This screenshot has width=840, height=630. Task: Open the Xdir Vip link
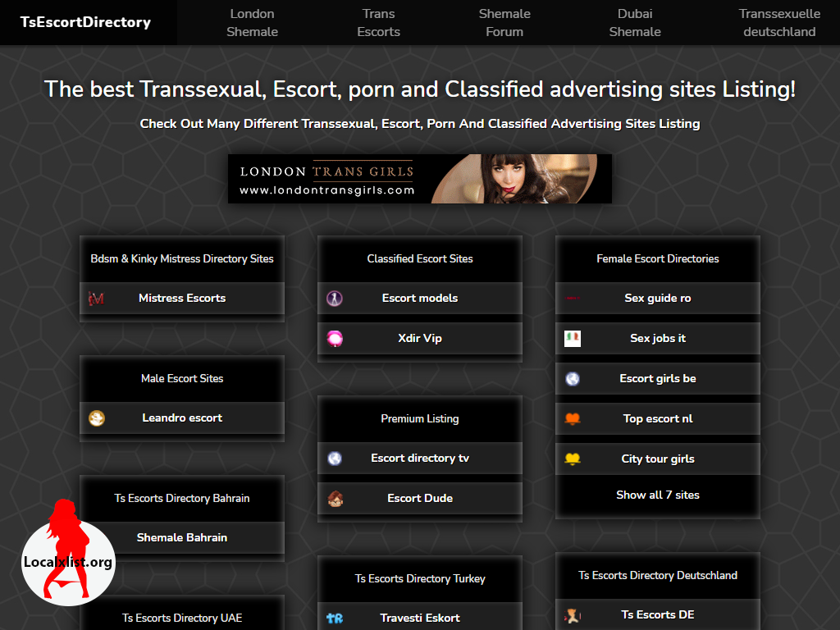(420, 339)
